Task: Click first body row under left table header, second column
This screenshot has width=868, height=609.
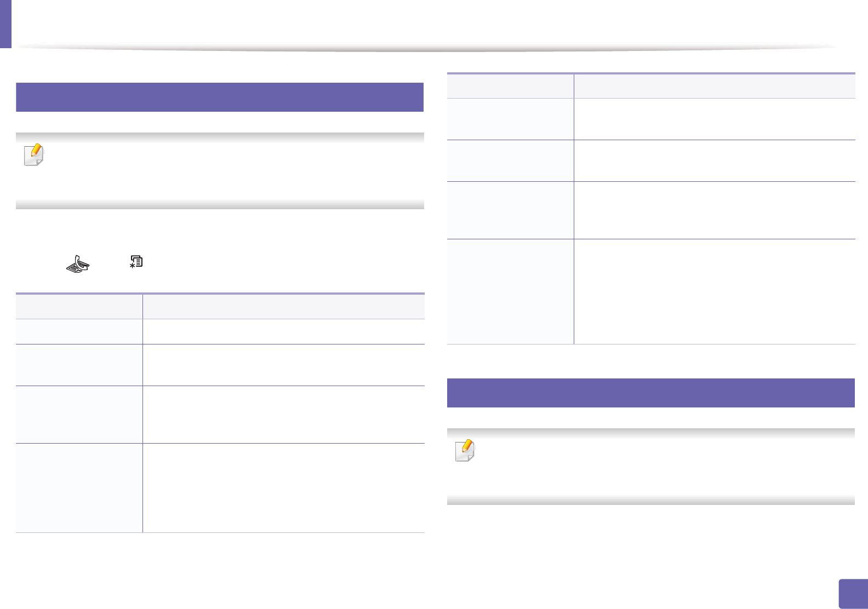Action: tap(283, 331)
